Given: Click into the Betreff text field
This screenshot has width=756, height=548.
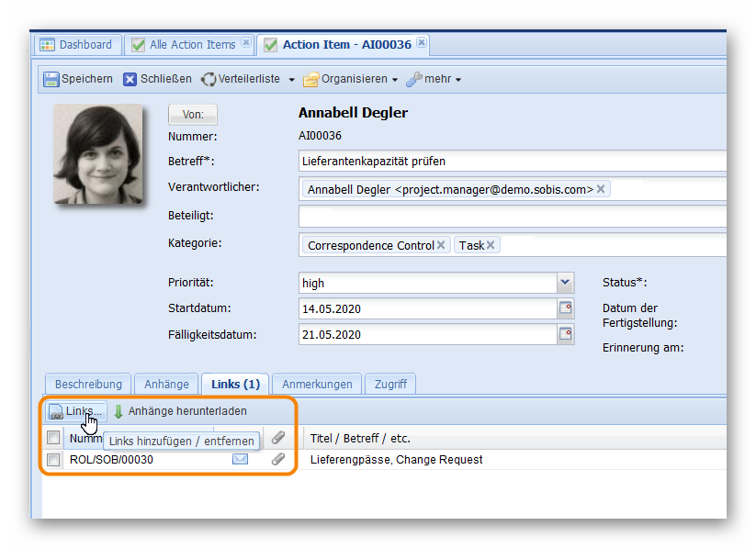Looking at the screenshot, I should [511, 162].
